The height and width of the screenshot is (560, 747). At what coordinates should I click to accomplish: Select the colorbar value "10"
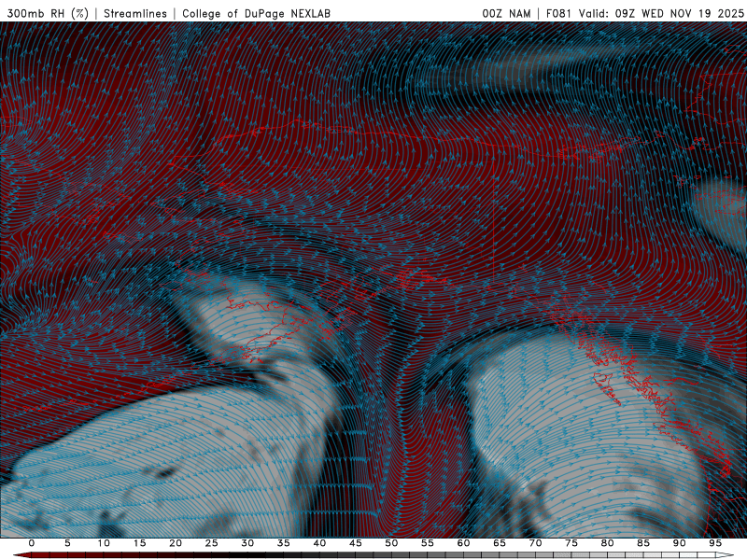coord(104,543)
